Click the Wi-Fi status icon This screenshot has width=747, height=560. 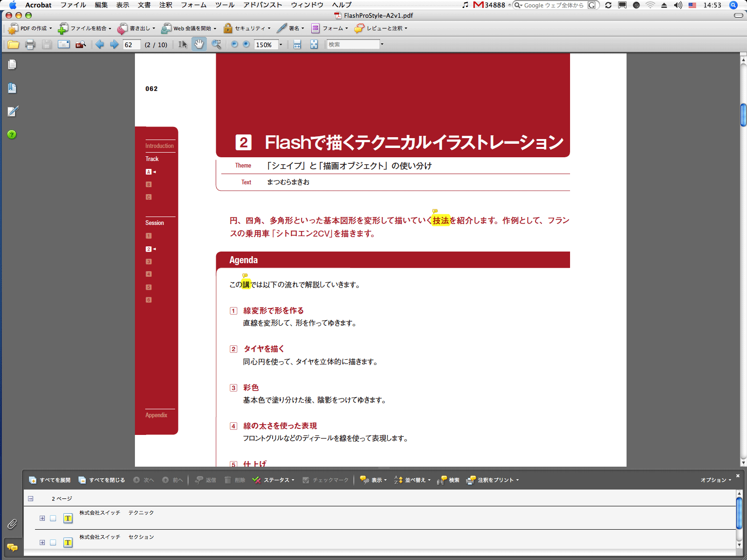coord(650,5)
